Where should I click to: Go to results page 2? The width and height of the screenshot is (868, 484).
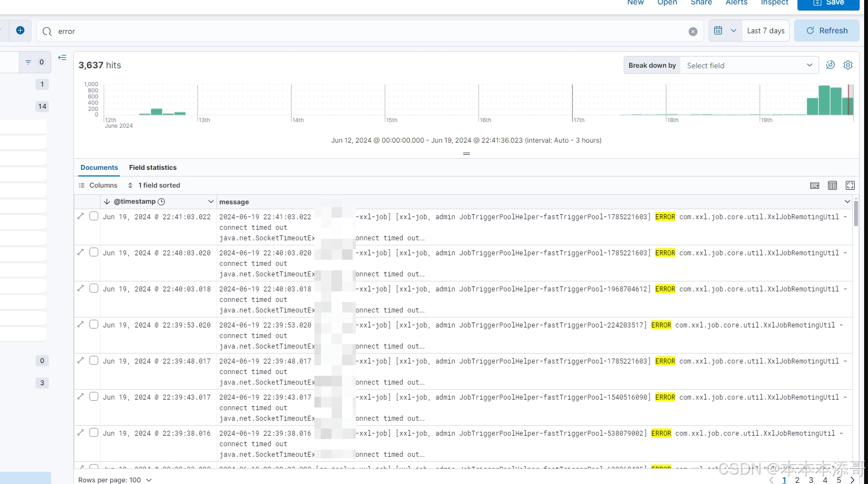click(x=797, y=480)
